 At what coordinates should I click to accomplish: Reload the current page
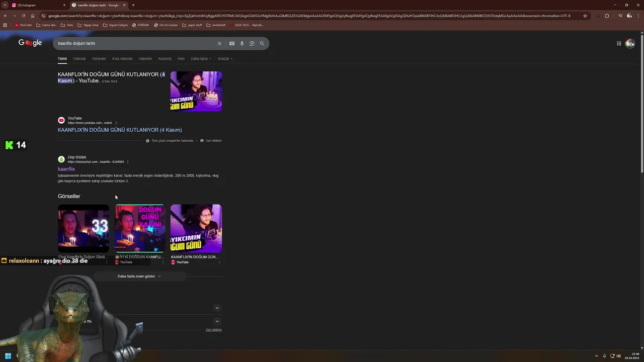pos(23,16)
